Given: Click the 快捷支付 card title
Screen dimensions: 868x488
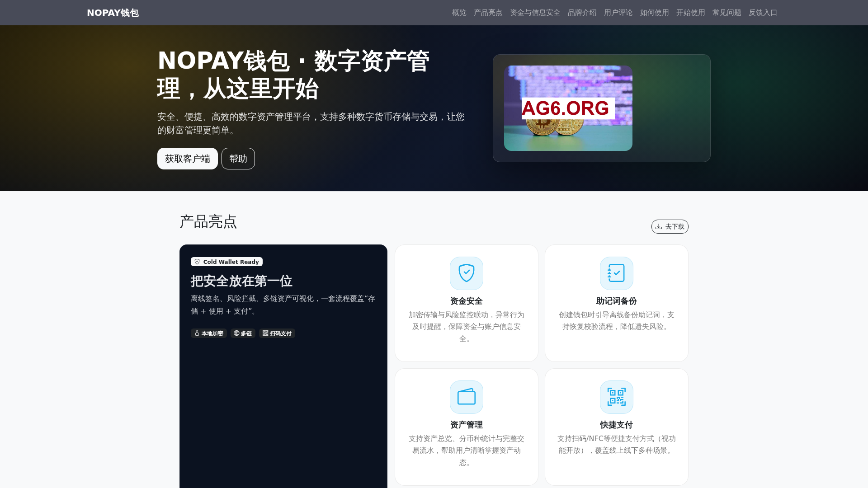Looking at the screenshot, I should 617,425.
